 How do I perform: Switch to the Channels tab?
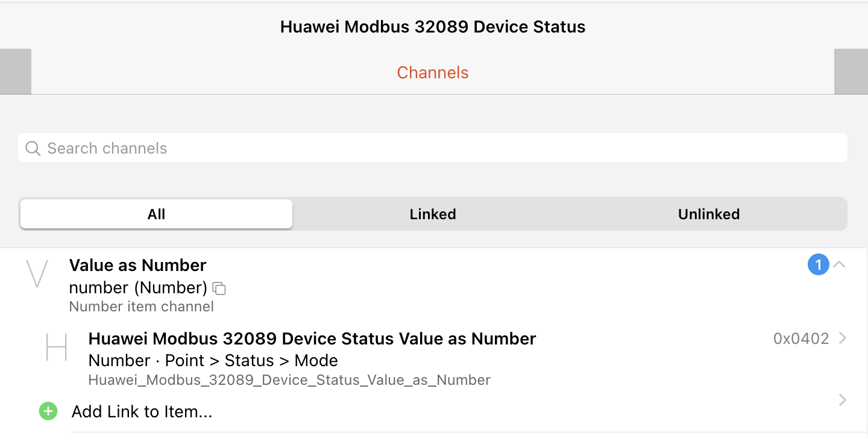(433, 72)
